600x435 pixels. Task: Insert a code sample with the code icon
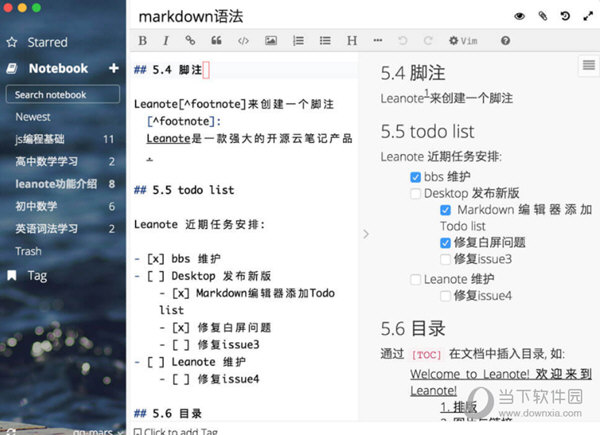[x=243, y=41]
